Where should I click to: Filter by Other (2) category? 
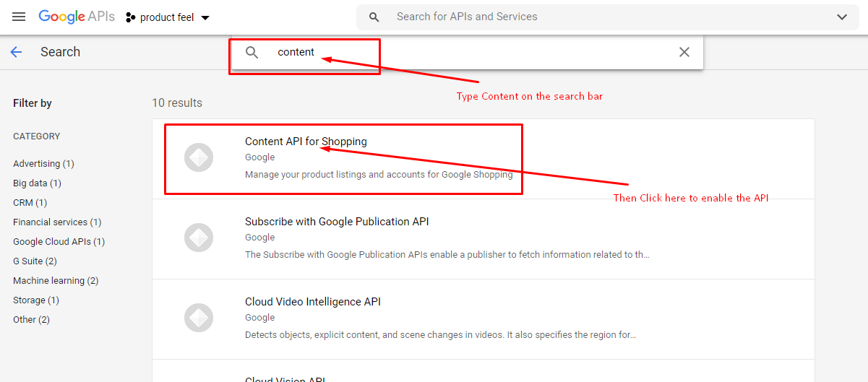click(x=31, y=320)
